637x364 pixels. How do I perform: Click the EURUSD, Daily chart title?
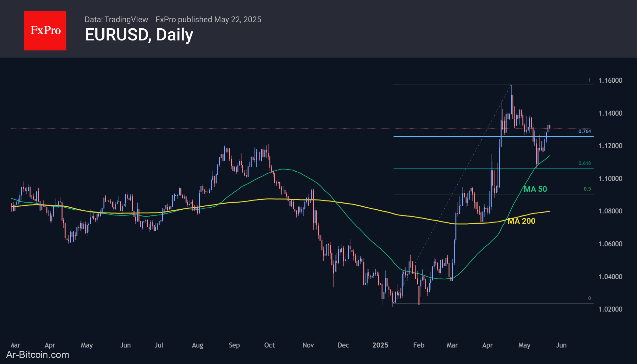coord(139,35)
